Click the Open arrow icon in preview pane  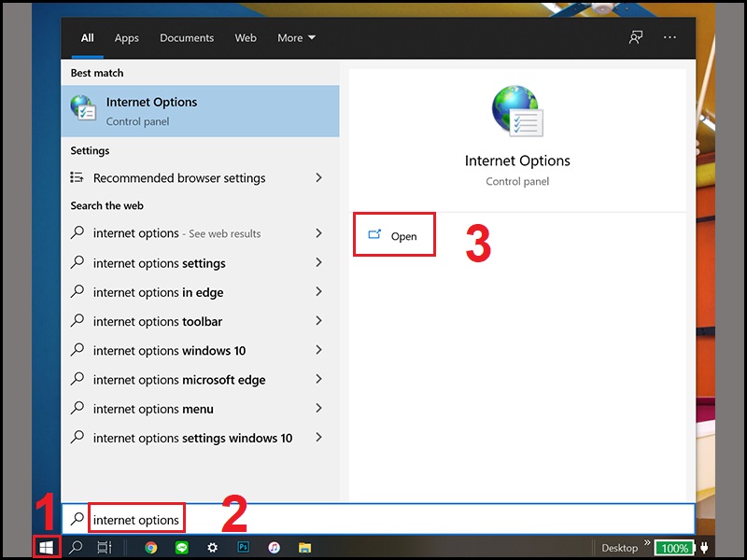point(375,234)
